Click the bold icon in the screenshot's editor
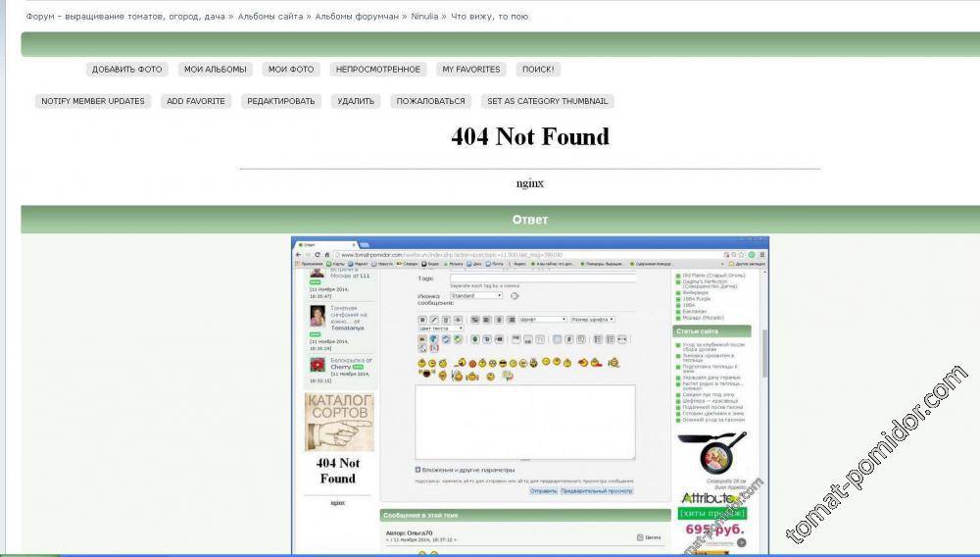 point(422,320)
